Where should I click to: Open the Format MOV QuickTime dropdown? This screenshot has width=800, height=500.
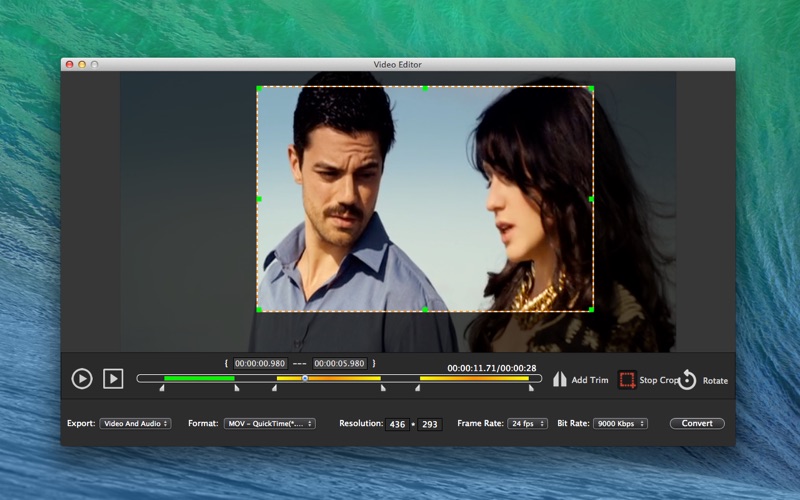tap(269, 424)
